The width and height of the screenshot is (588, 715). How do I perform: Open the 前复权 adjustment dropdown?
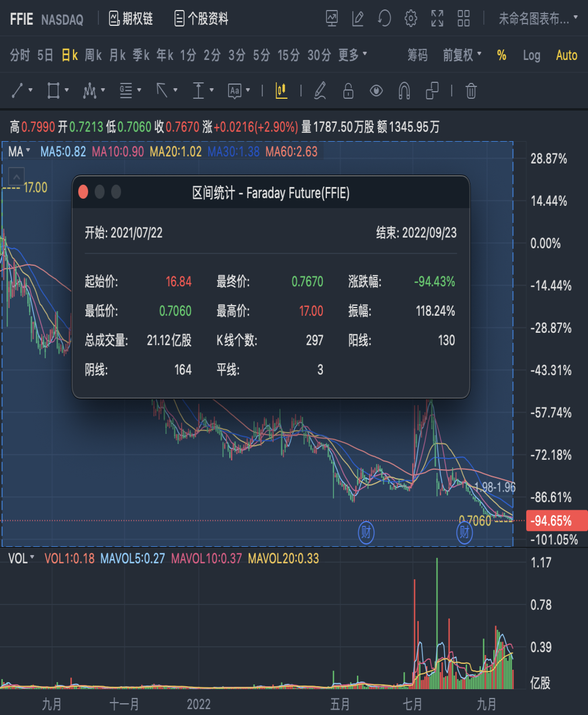pos(462,55)
